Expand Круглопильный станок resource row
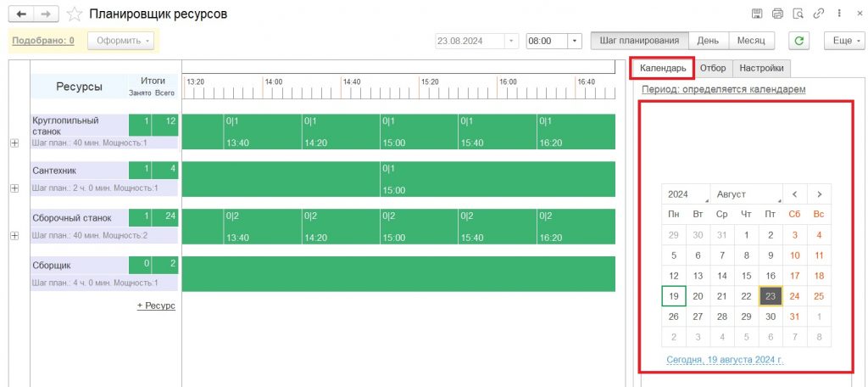 pos(15,143)
